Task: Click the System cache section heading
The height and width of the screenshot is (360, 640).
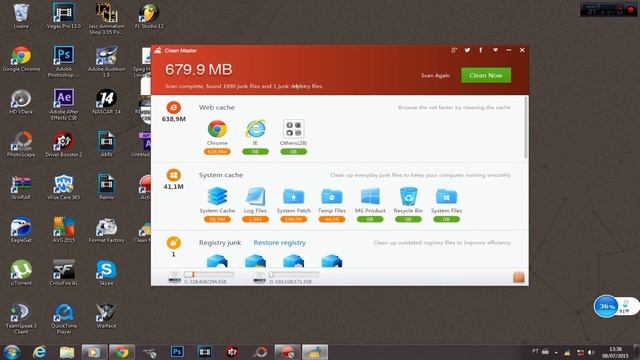Action: pyautogui.click(x=221, y=175)
